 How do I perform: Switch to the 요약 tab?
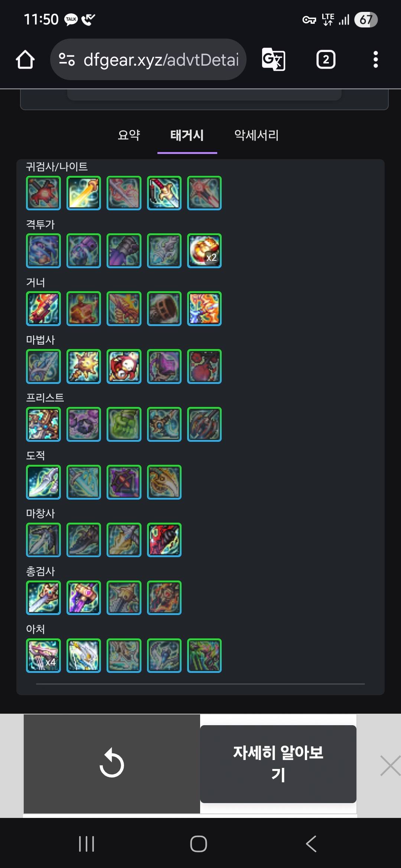point(129,135)
